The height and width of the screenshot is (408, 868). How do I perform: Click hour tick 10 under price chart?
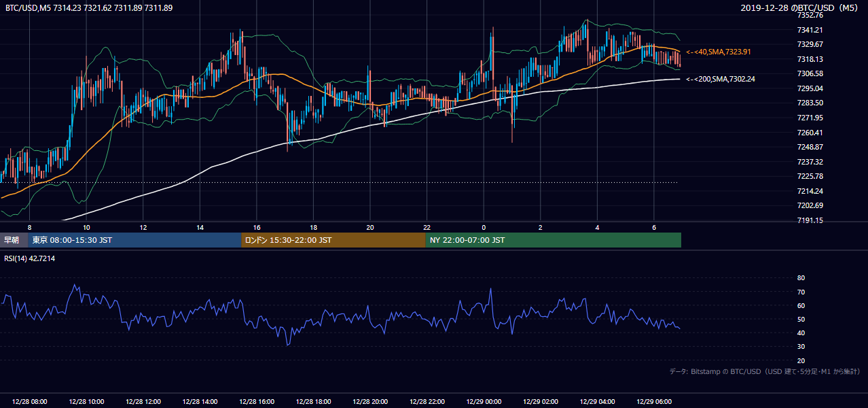[86, 227]
